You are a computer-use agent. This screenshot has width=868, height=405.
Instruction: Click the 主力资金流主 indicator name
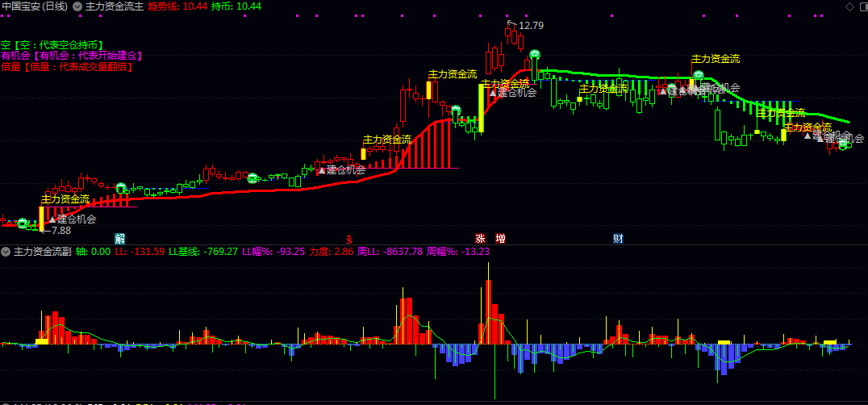pyautogui.click(x=115, y=6)
